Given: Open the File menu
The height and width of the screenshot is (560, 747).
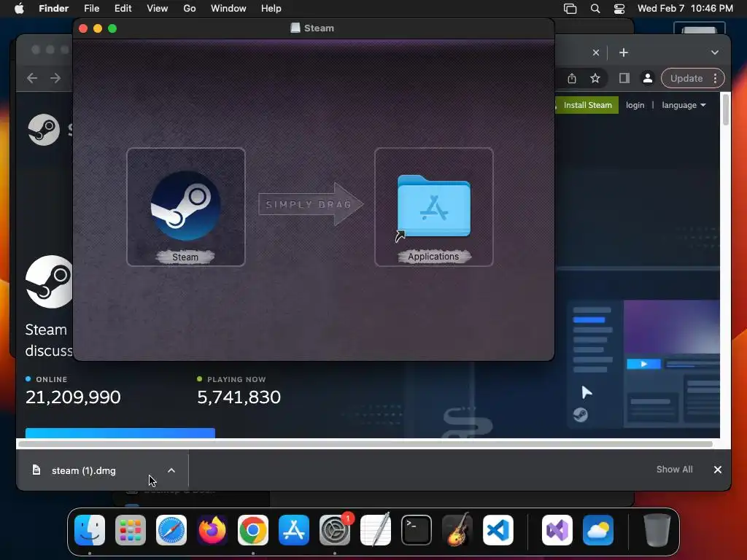Looking at the screenshot, I should [x=91, y=9].
